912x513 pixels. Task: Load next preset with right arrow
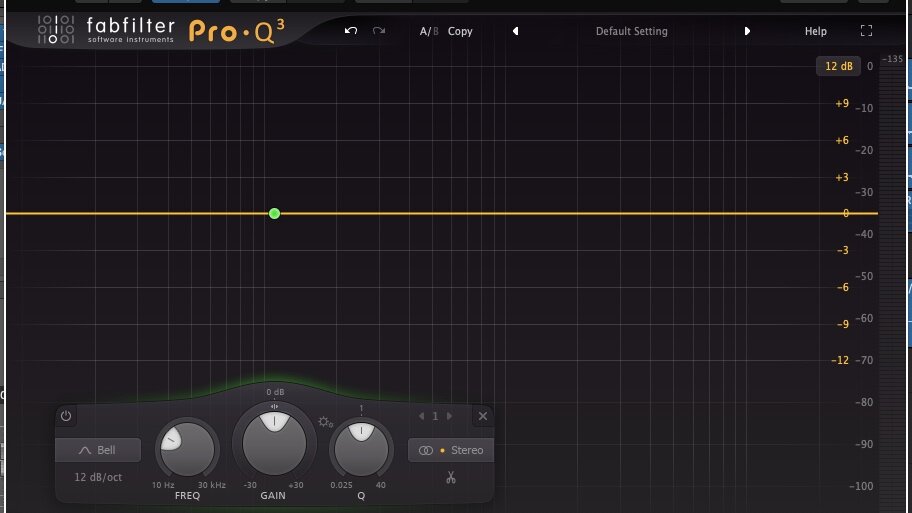[x=747, y=31]
